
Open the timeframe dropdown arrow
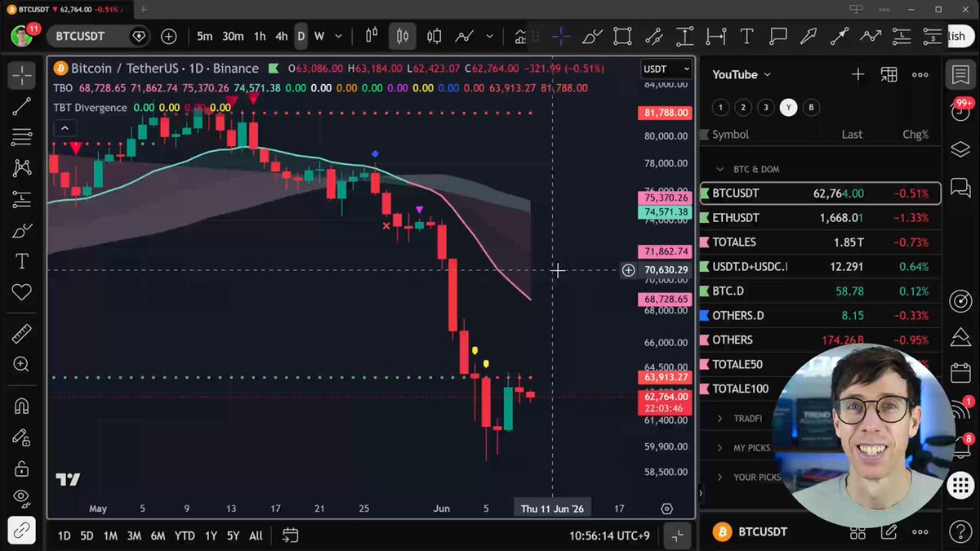(x=341, y=36)
